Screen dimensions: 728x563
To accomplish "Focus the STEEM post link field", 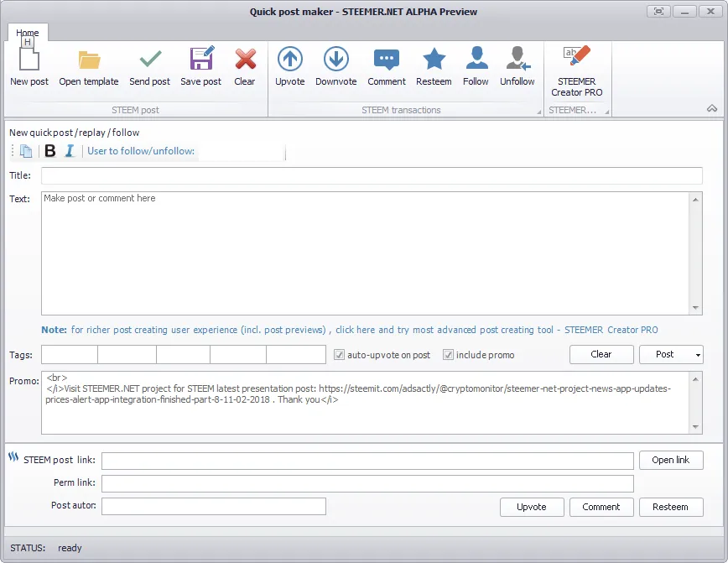I will coord(367,461).
